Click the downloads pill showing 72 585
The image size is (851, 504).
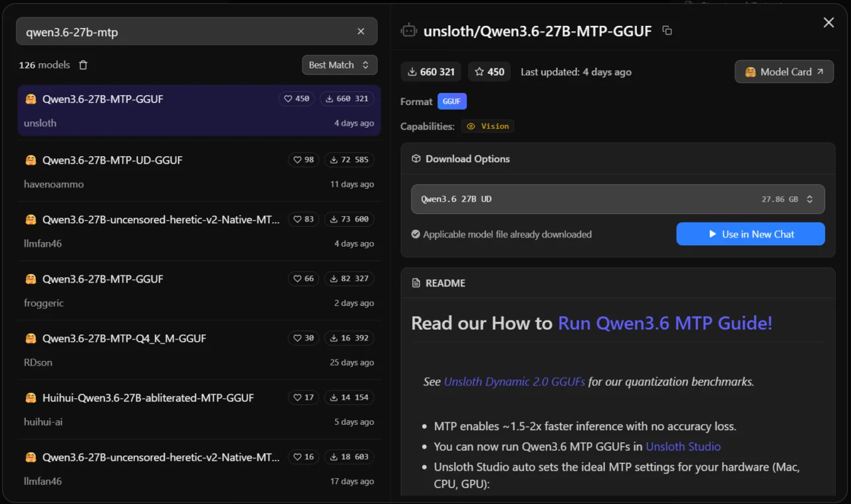coord(349,160)
